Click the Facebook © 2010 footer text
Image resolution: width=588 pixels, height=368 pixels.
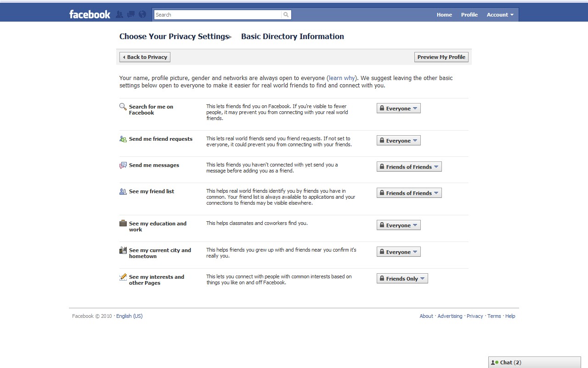click(x=92, y=316)
